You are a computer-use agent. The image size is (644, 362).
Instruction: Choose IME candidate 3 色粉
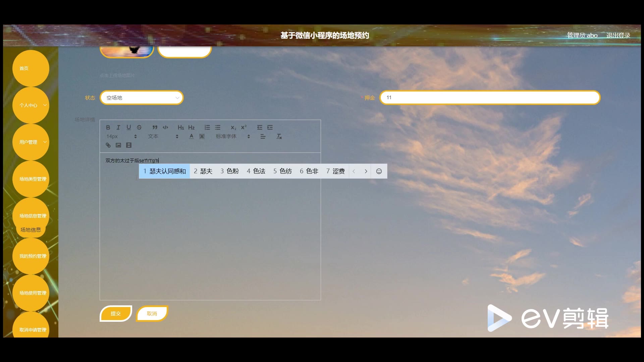point(230,171)
